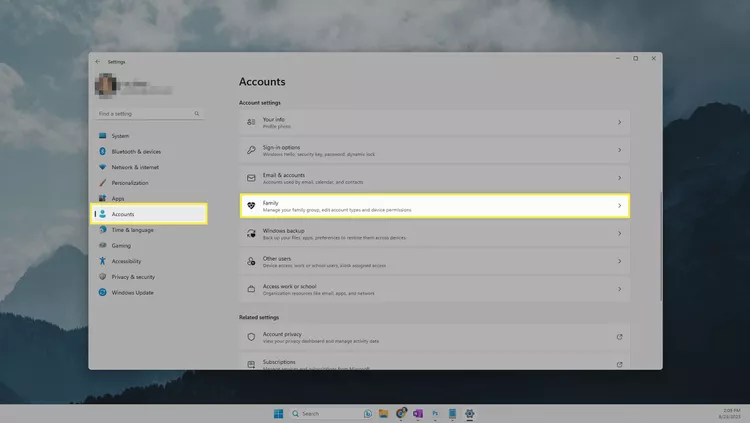
Task: Click the Account privacy shield icon
Action: point(252,337)
